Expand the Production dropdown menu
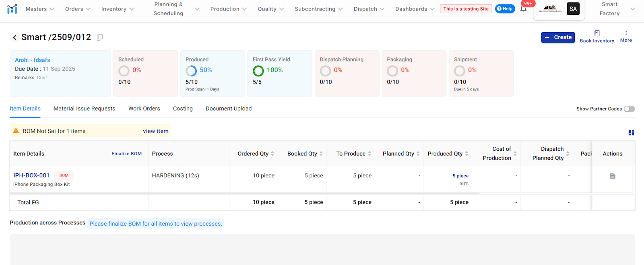 (x=228, y=9)
